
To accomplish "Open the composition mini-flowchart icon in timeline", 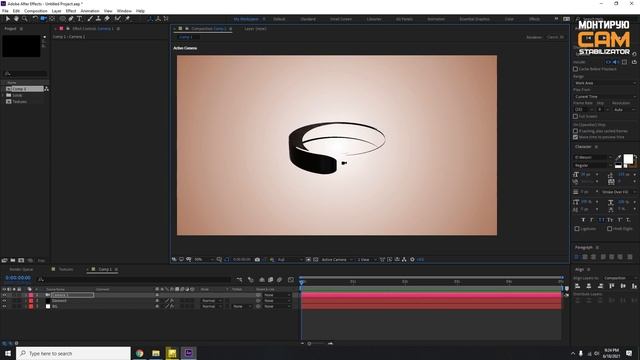I will [240, 280].
